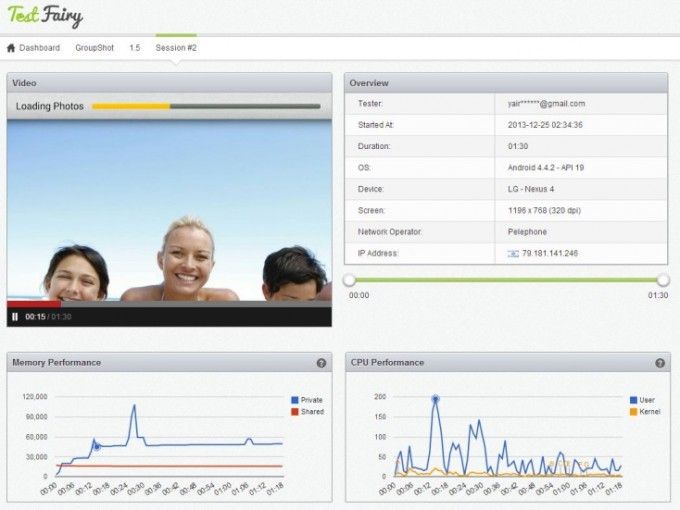Click the video frame with smiling people
This screenshot has width=680, height=510.
(x=169, y=210)
